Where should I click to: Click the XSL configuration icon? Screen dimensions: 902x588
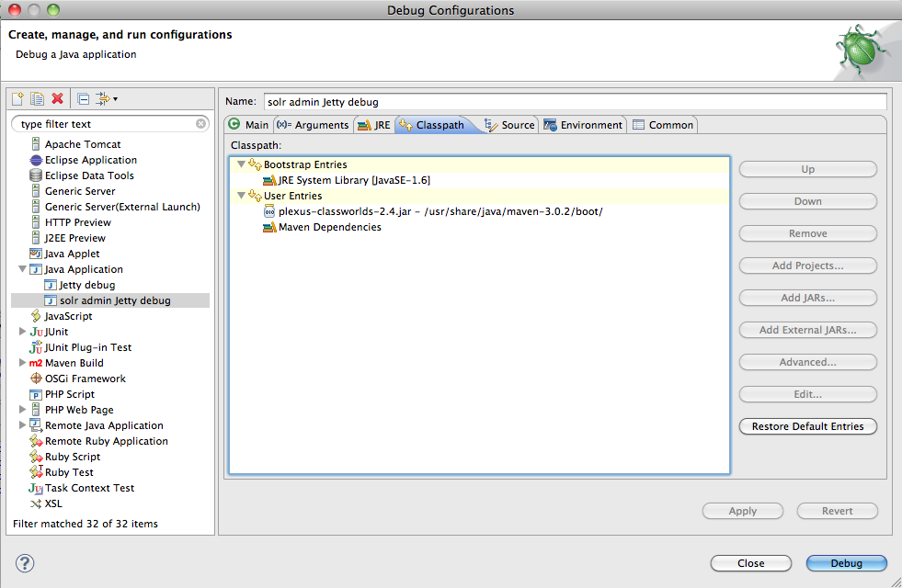coord(36,503)
